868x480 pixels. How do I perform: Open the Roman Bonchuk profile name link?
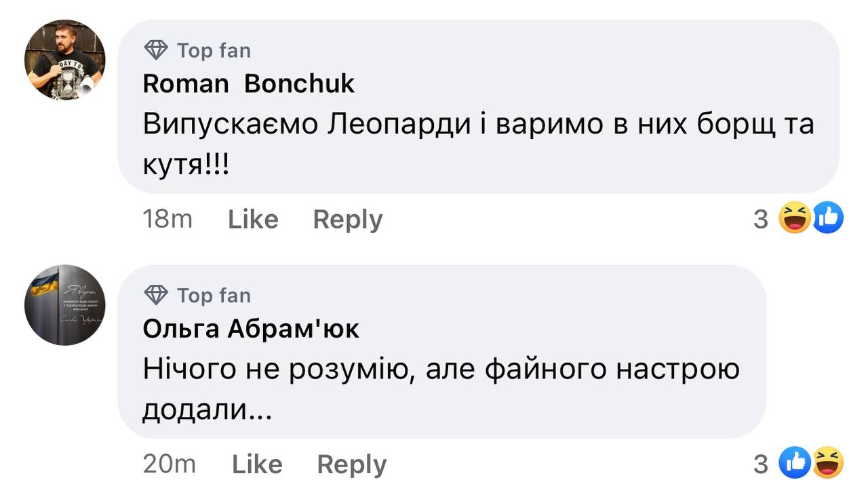(248, 83)
